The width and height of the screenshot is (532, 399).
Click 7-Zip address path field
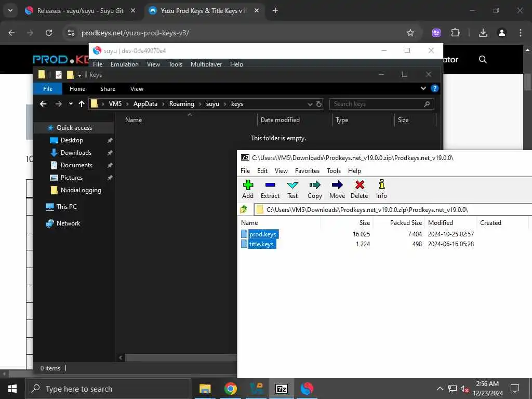(394, 209)
